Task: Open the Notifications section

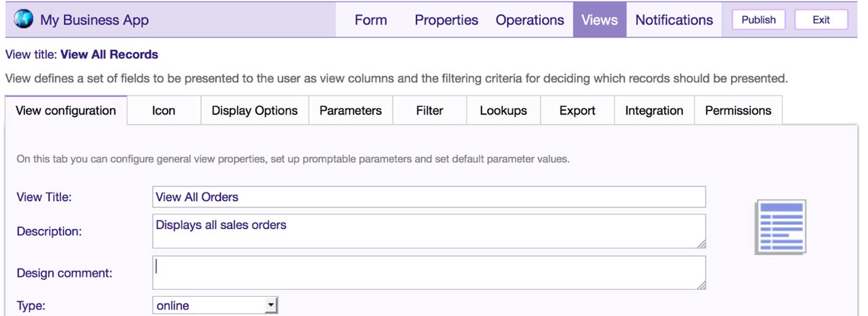Action: tap(674, 20)
